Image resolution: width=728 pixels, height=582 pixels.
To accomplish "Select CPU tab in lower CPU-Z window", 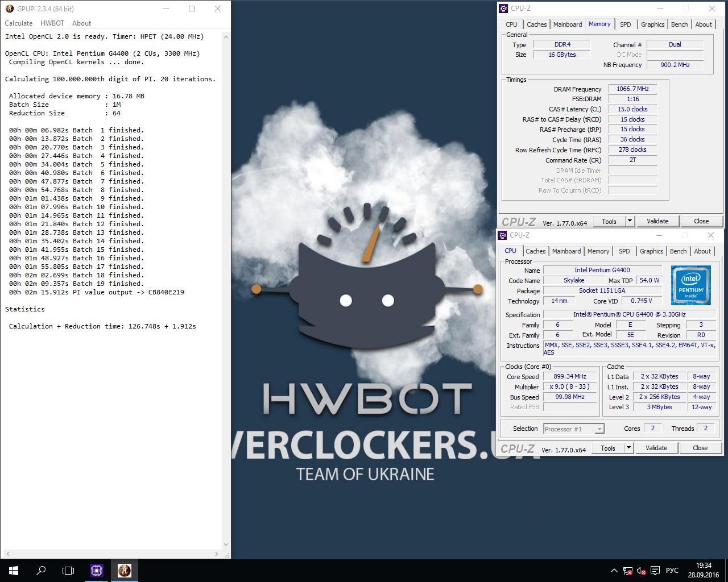I will point(511,251).
